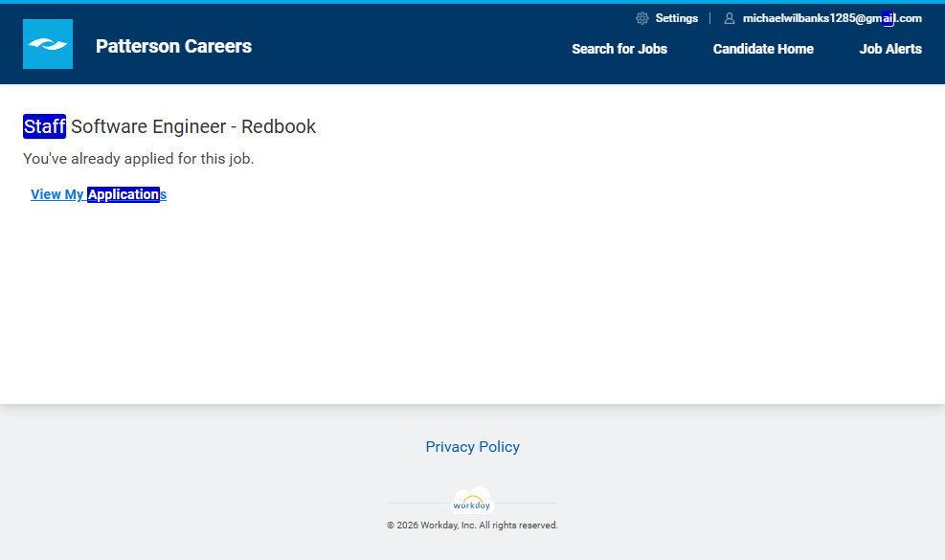Image resolution: width=945 pixels, height=560 pixels.
Task: Click the Patterson Careers site title
Action: (173, 46)
